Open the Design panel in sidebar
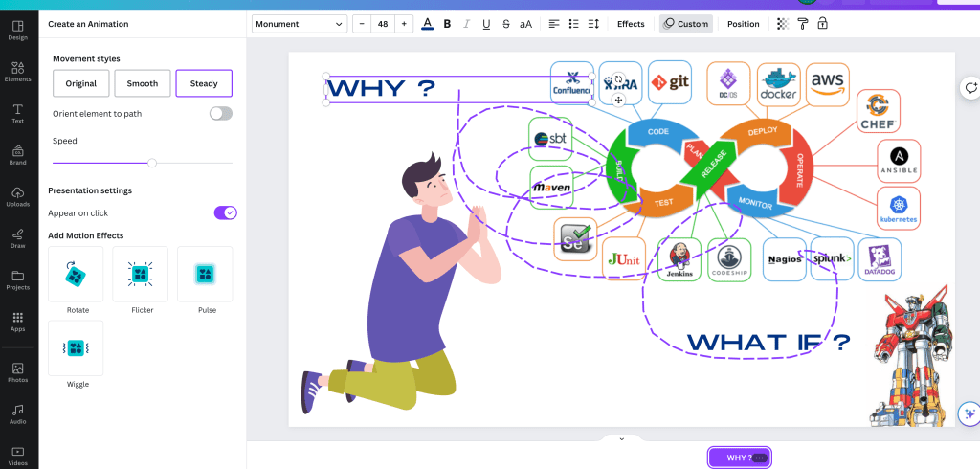This screenshot has height=469, width=980. click(18, 30)
